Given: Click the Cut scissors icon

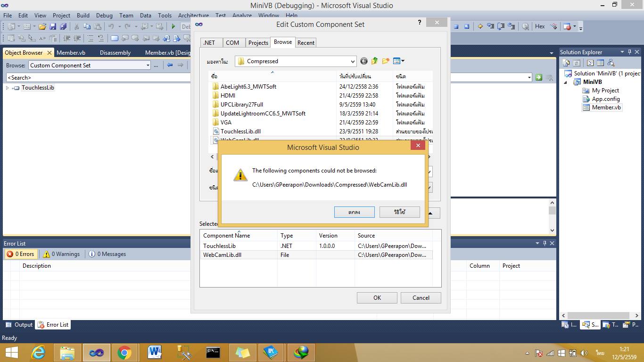Looking at the screenshot, I should click(x=76, y=26).
